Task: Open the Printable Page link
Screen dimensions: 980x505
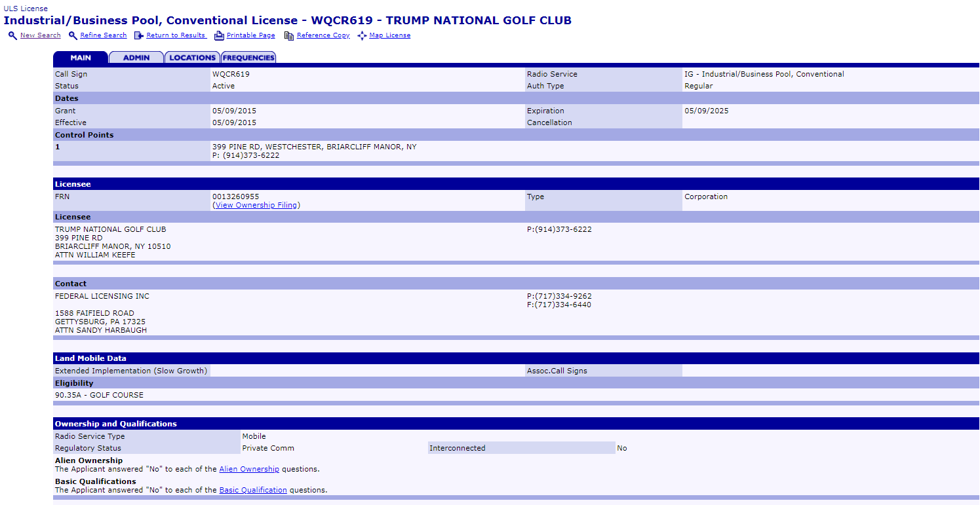Action: click(251, 35)
